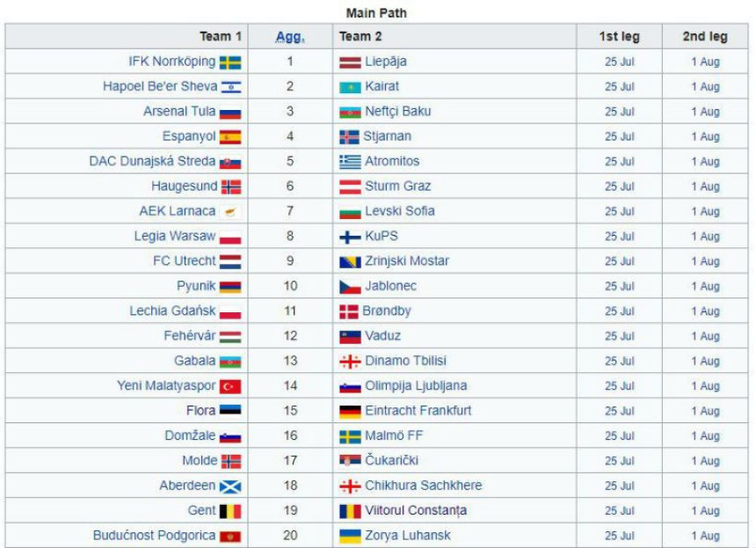
Task: Open the Sturm Graz team page
Action: coord(397,186)
